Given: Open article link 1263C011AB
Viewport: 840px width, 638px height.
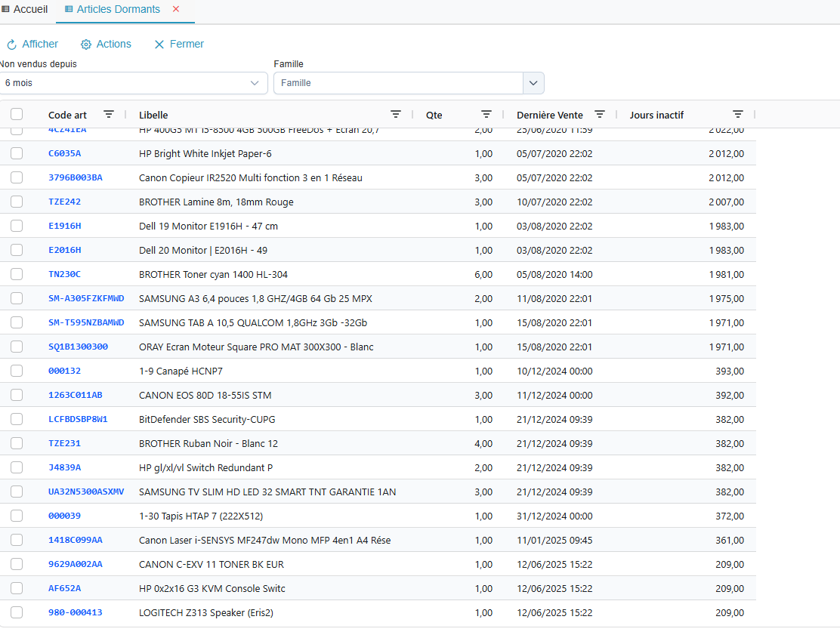Looking at the screenshot, I should point(75,395).
